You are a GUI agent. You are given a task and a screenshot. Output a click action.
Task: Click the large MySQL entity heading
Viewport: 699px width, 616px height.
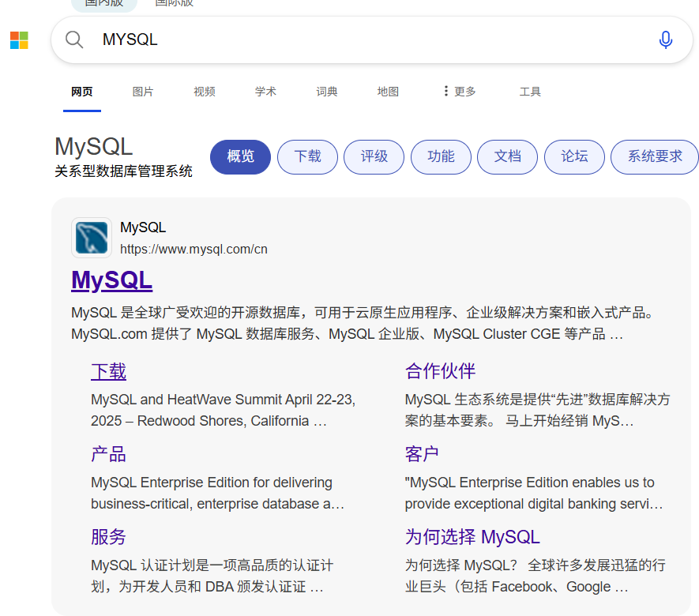click(x=94, y=147)
